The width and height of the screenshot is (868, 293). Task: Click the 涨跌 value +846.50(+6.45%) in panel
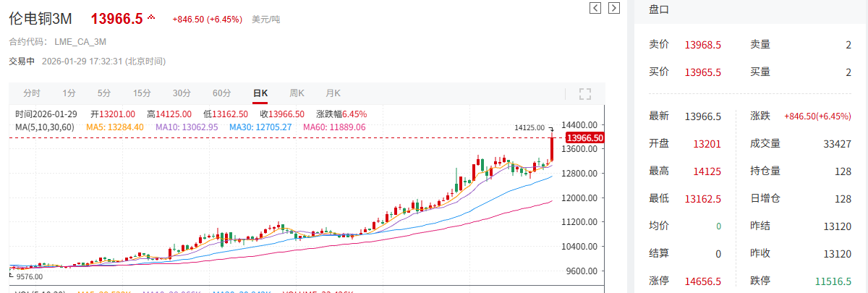817,116
